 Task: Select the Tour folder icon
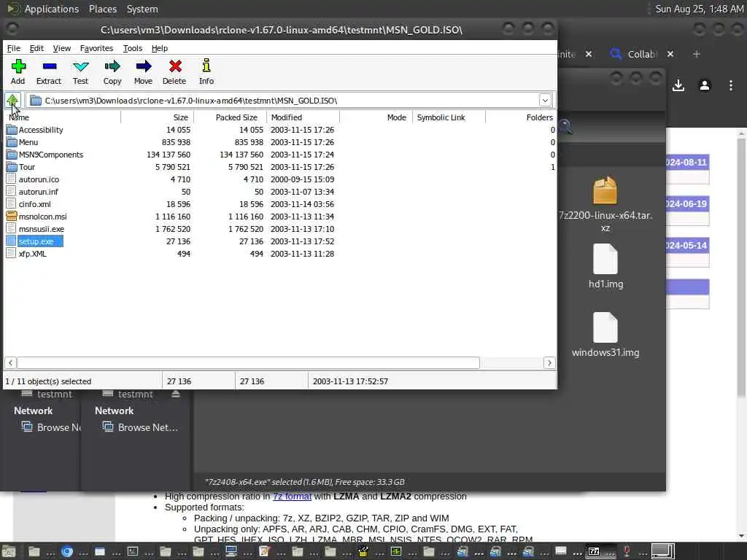(12, 167)
